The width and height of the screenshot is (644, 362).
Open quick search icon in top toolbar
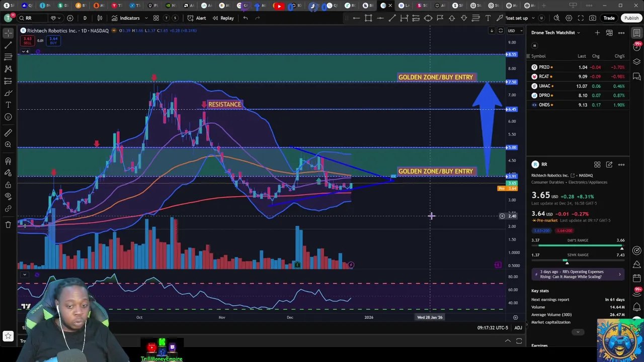click(556, 18)
